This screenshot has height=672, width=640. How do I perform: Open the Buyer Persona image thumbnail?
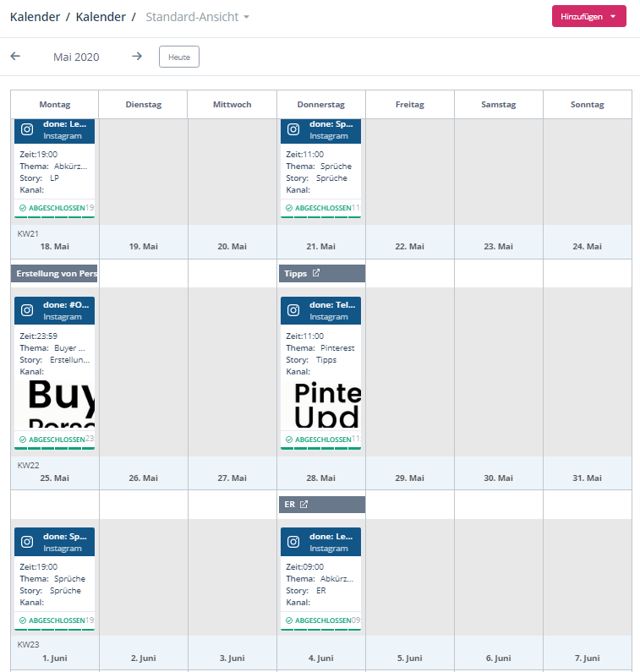pos(55,404)
